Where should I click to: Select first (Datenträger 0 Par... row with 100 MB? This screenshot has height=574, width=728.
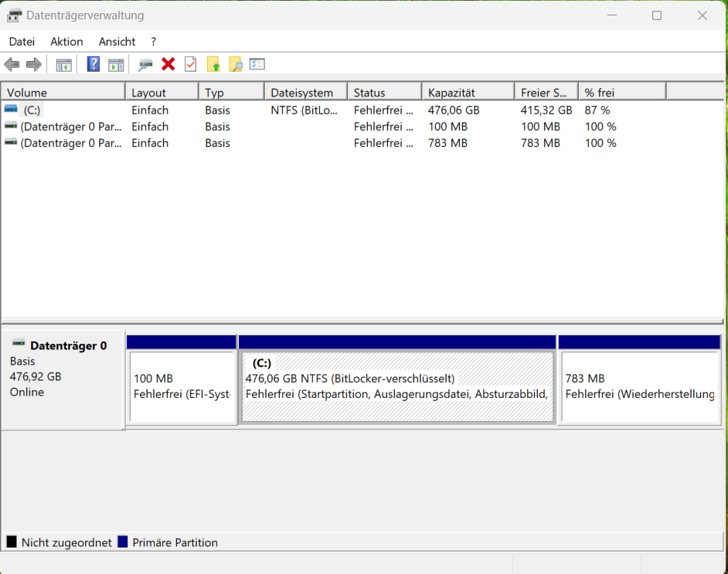tap(71, 127)
